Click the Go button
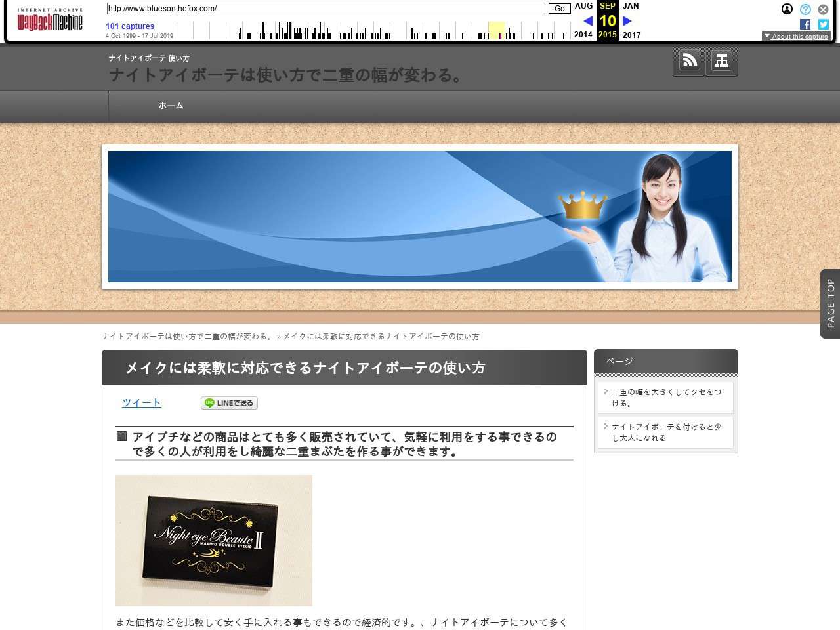840x630 pixels. (559, 9)
